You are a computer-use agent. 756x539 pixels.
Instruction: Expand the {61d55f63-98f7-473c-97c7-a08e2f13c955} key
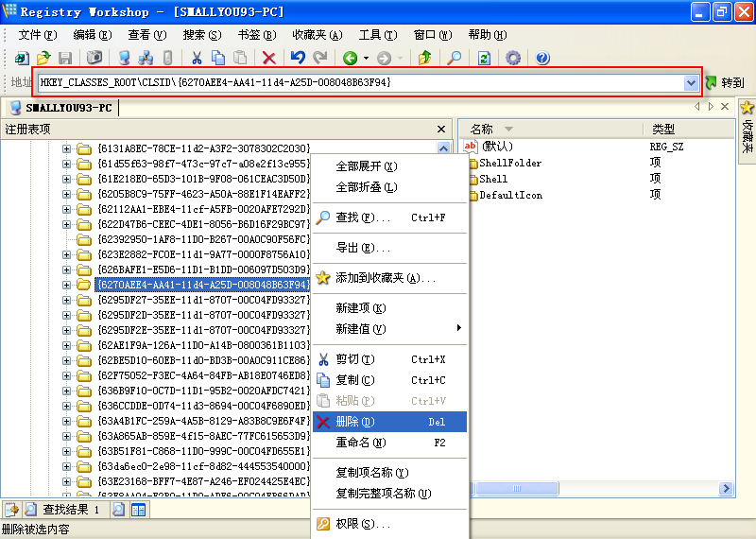coord(66,164)
